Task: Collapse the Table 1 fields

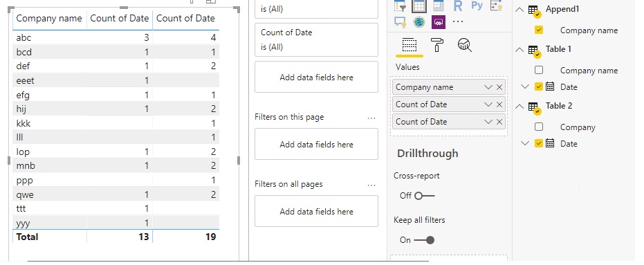Action: (x=519, y=50)
